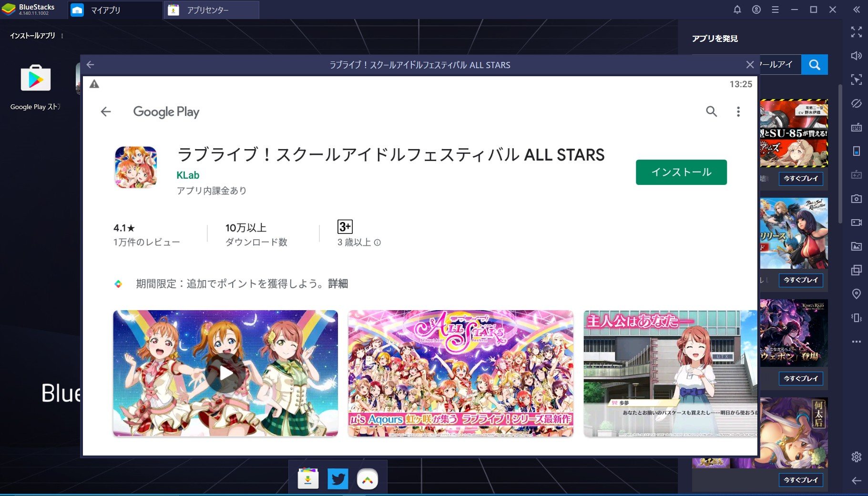Toggle fullscreen mode in side toolbar
Image resolution: width=868 pixels, height=496 pixels.
pyautogui.click(x=856, y=32)
